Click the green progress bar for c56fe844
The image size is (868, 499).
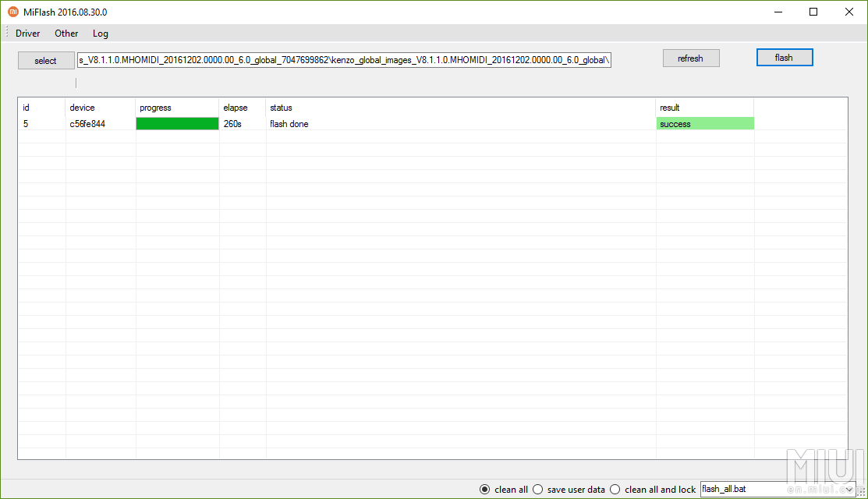(177, 124)
